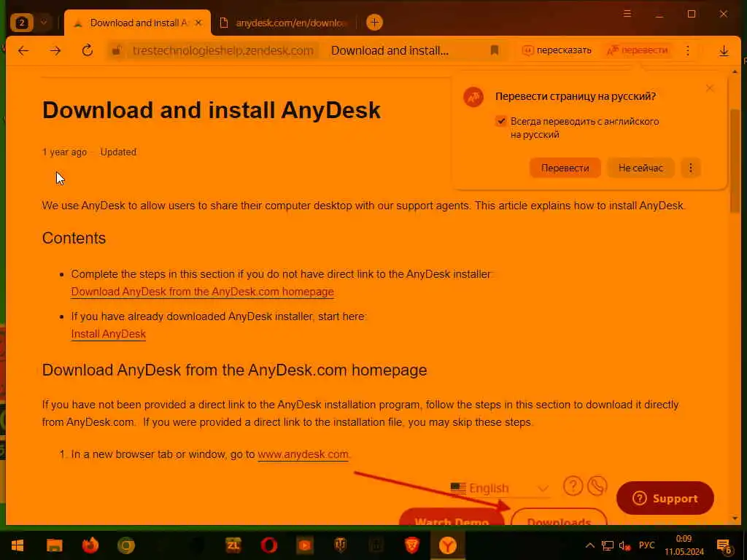
Task: Open Download AnyDesk from AnyDesk.com homepage link
Action: [203, 292]
